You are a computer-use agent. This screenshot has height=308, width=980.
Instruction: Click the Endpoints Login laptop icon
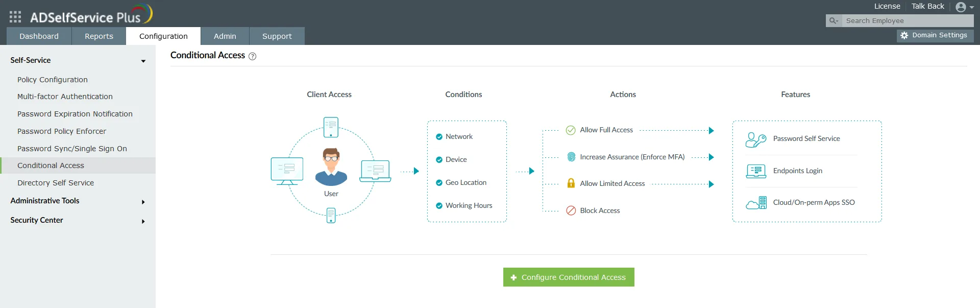756,171
